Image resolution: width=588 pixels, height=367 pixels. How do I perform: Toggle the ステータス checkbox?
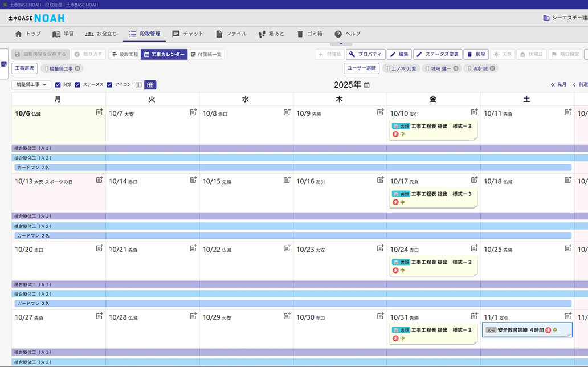[78, 85]
